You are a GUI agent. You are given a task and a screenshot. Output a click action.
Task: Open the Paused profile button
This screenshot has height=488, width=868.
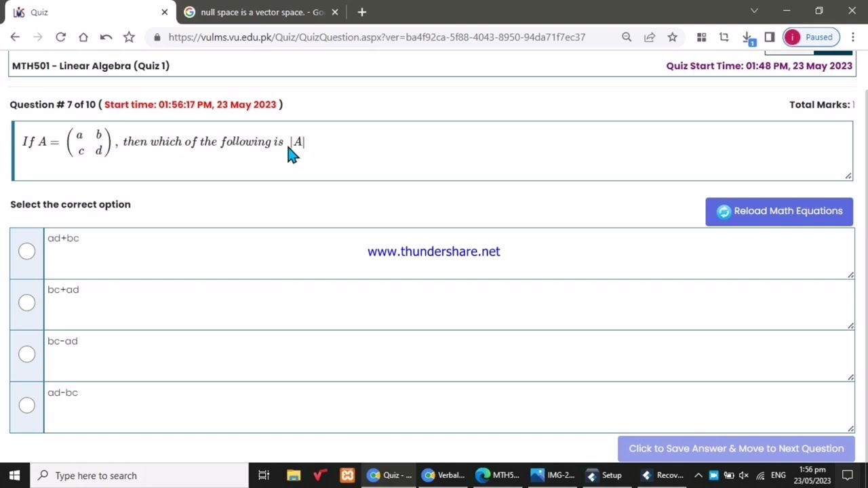pyautogui.click(x=812, y=37)
